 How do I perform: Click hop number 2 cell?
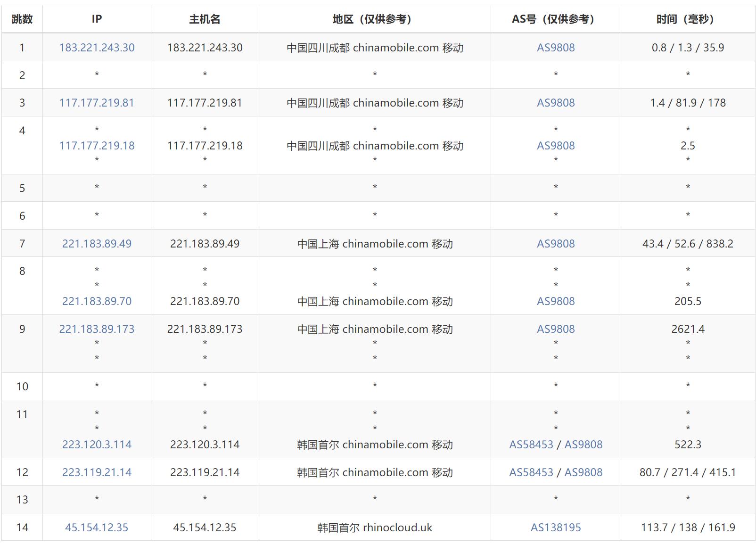pos(22,75)
